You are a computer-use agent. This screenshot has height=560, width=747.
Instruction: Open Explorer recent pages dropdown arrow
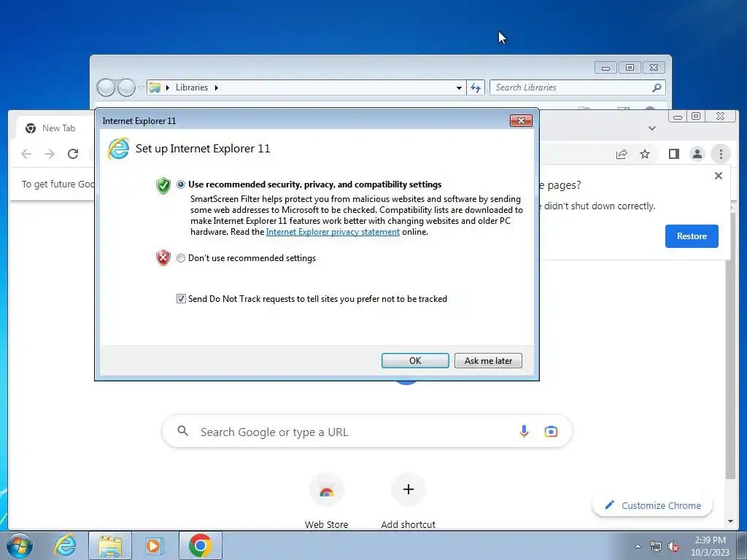point(141,87)
